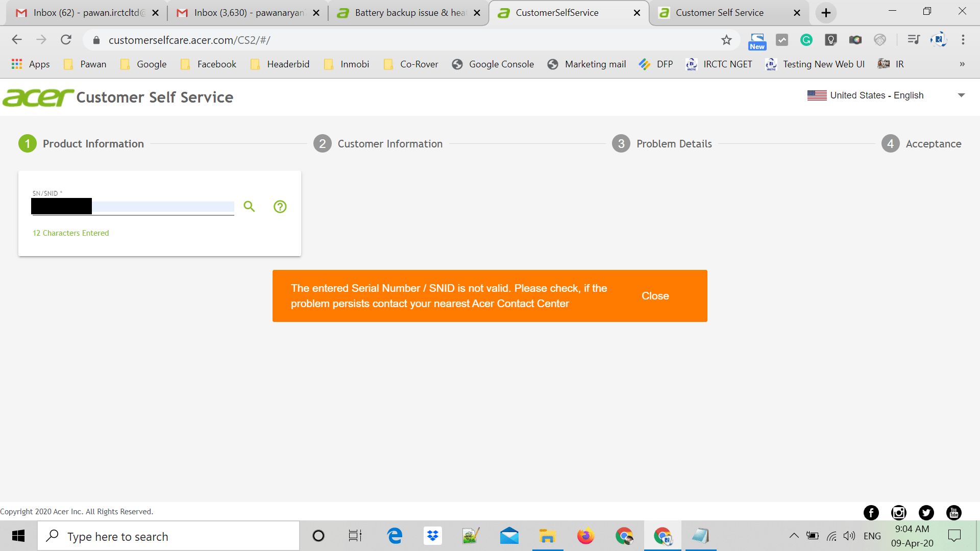
Task: Open the media control playlist icon
Action: (914, 40)
